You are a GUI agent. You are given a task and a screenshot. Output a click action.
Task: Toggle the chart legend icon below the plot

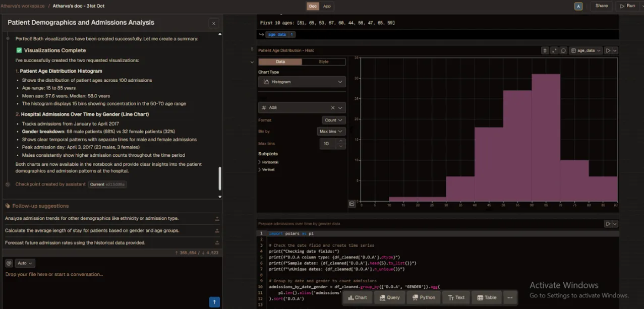click(352, 204)
